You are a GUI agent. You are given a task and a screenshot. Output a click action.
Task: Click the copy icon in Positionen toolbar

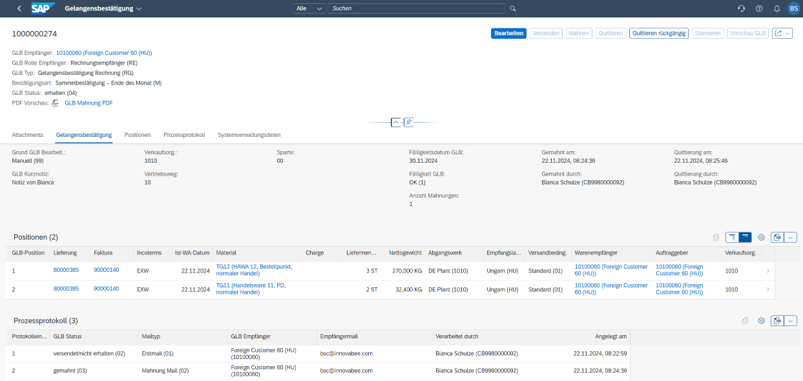(715, 237)
